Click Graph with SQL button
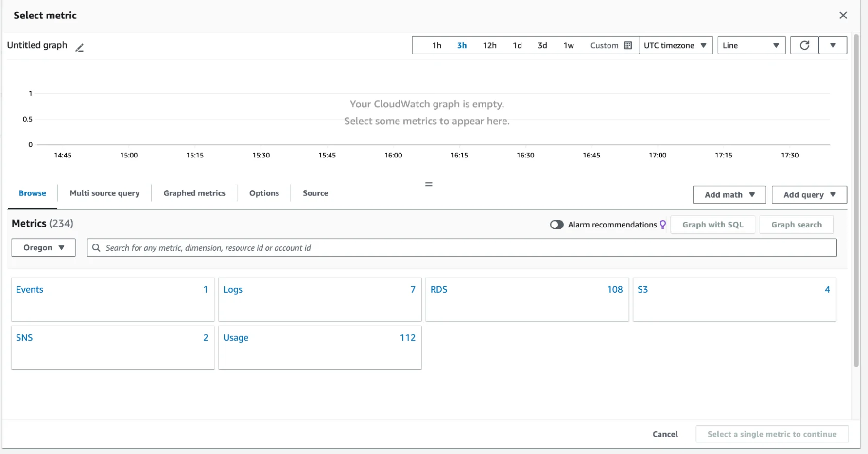This screenshot has height=454, width=868. pos(712,225)
